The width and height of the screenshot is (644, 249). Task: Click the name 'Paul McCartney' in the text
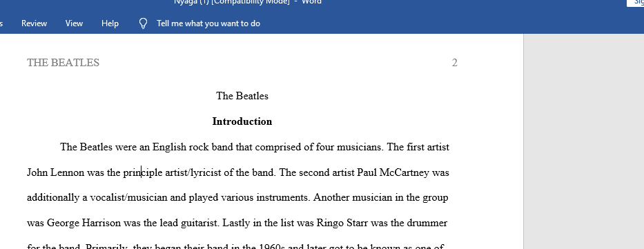[x=393, y=172]
